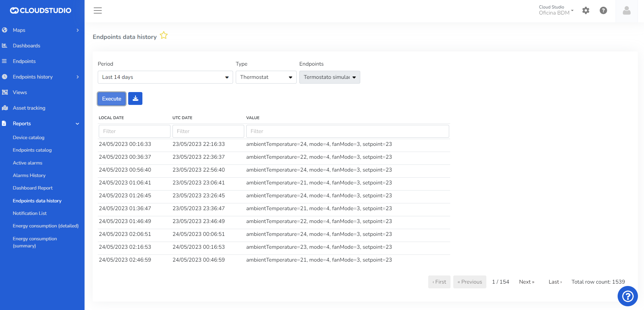Expand the Endpoints selector dropdown
644x310 pixels.
[329, 77]
